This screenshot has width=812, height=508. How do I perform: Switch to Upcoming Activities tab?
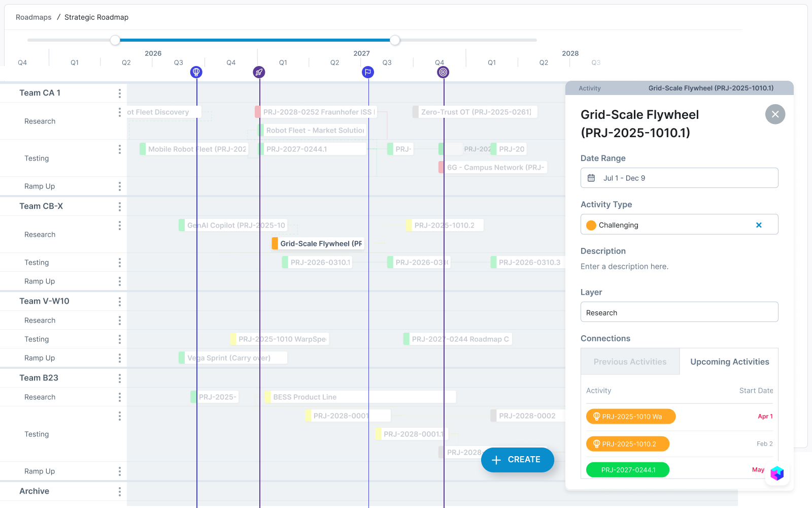point(729,362)
